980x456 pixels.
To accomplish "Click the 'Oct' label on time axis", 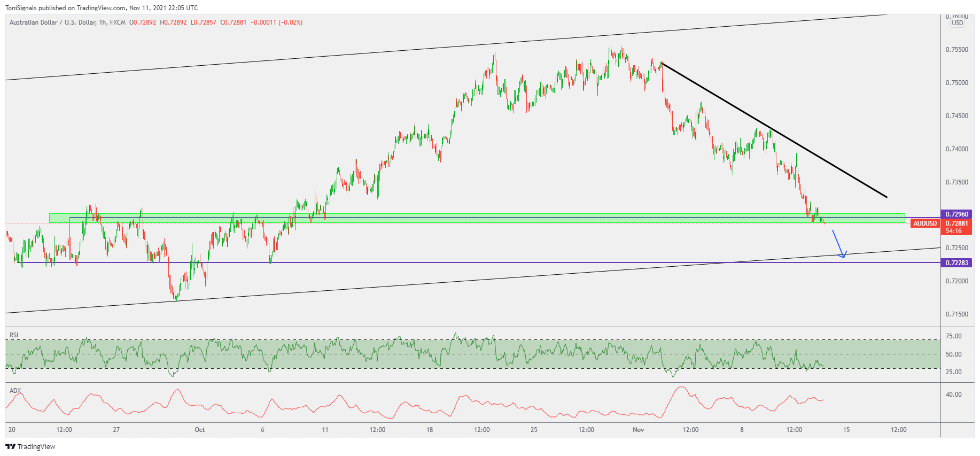I will 200,430.
